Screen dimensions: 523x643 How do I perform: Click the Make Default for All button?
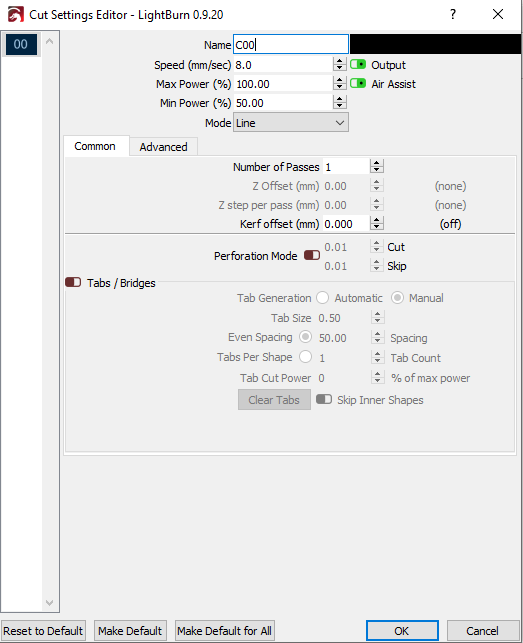[224, 631]
